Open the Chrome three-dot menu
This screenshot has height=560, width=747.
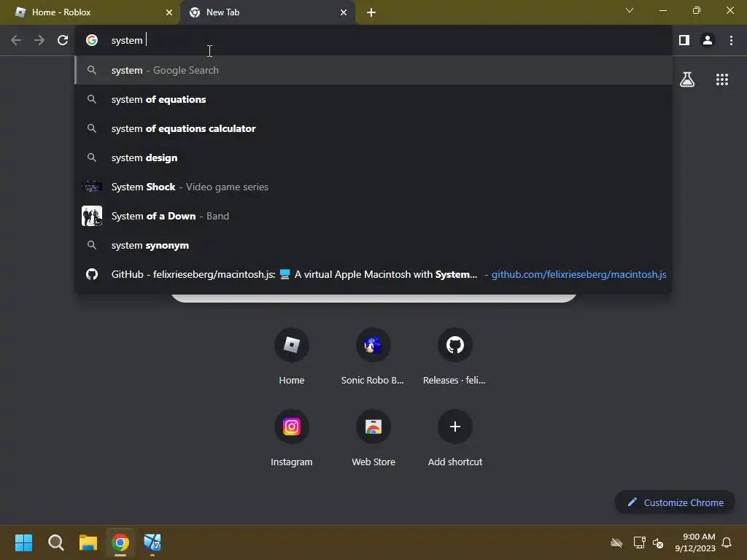pyautogui.click(x=731, y=41)
